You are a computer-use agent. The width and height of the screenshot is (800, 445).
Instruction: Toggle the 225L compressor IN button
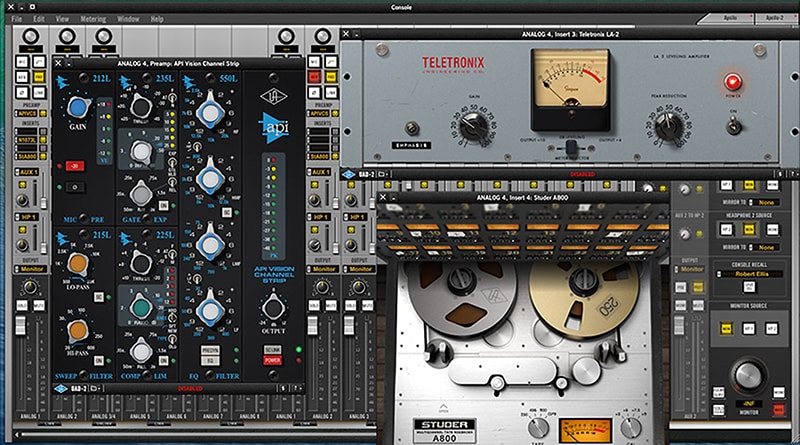coord(163,360)
